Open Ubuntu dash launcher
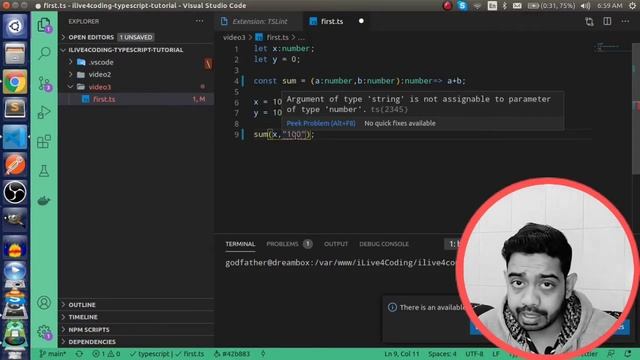640x360 pixels. pyautogui.click(x=15, y=27)
